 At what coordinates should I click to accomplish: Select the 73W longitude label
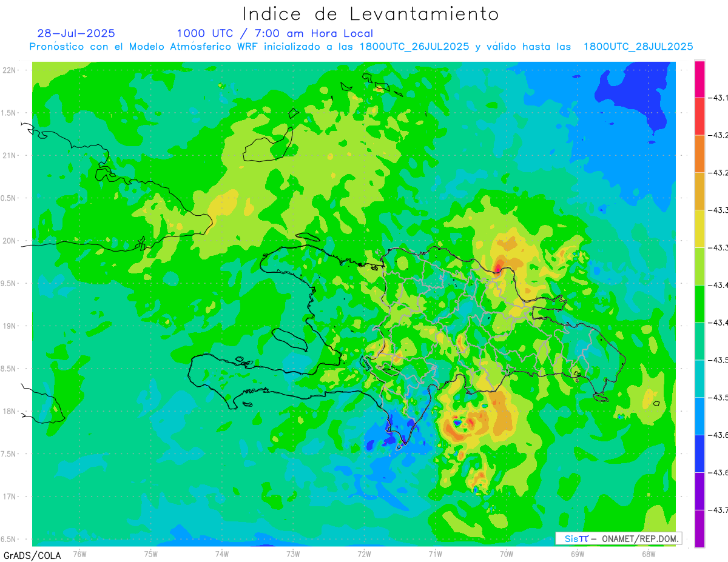point(293,553)
